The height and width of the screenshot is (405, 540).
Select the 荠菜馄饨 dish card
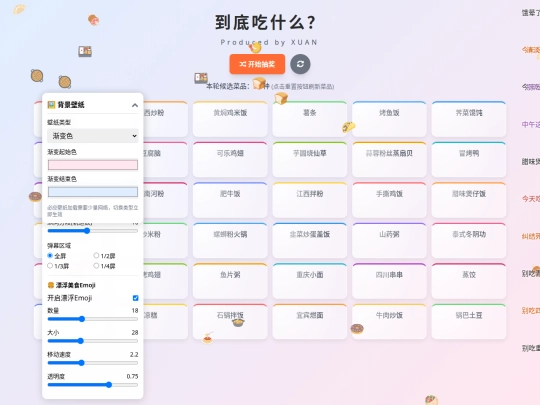[469, 119]
